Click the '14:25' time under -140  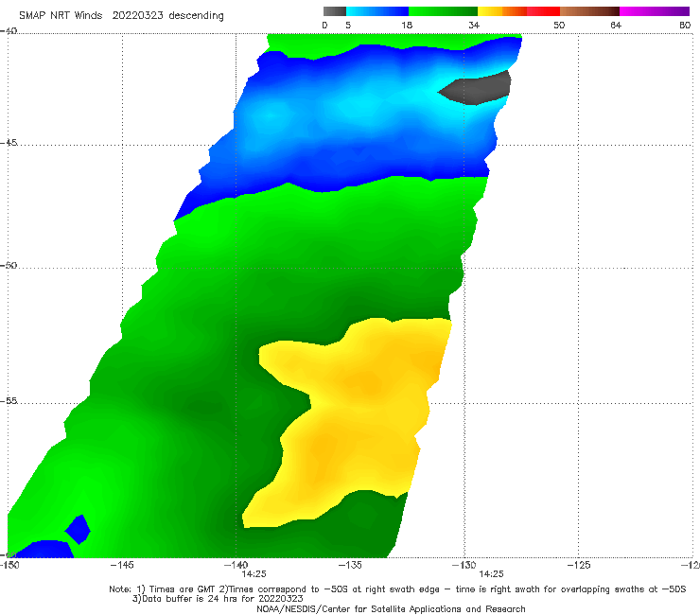(254, 574)
